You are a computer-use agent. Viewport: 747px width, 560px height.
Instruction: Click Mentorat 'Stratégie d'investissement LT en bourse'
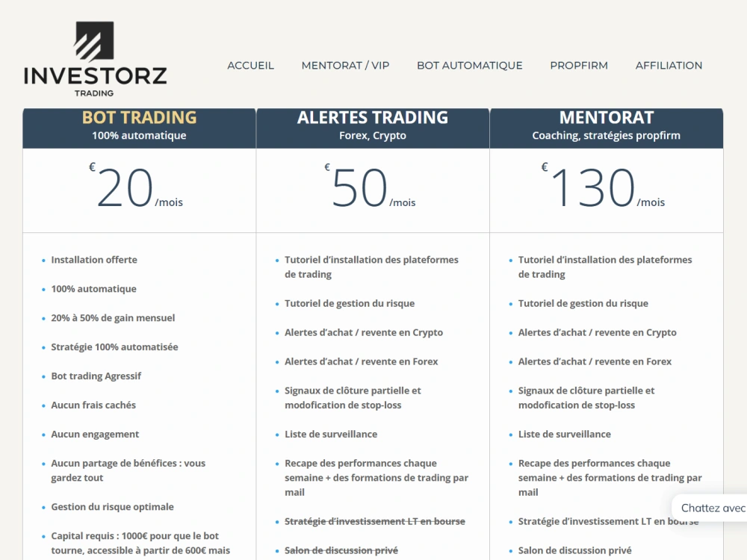(x=608, y=521)
